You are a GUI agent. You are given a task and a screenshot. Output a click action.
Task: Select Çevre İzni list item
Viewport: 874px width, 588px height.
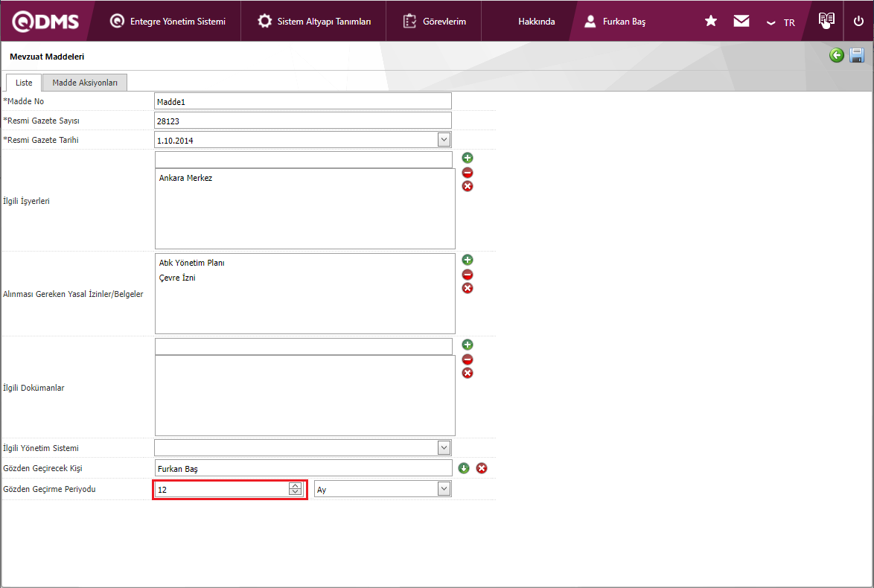177,278
